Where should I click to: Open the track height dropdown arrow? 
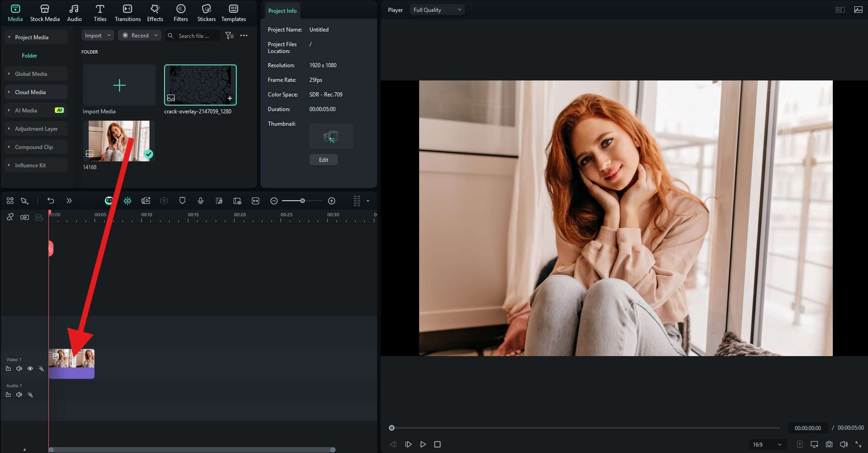tap(368, 201)
